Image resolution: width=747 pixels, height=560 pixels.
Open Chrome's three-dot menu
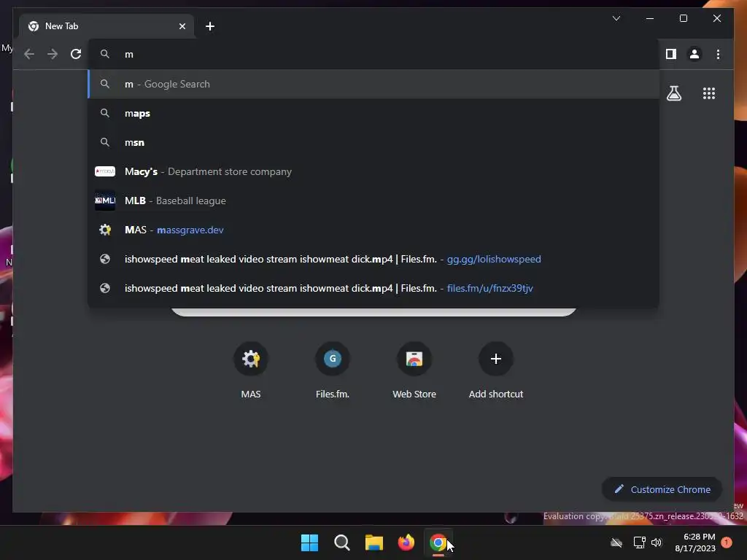pyautogui.click(x=718, y=54)
